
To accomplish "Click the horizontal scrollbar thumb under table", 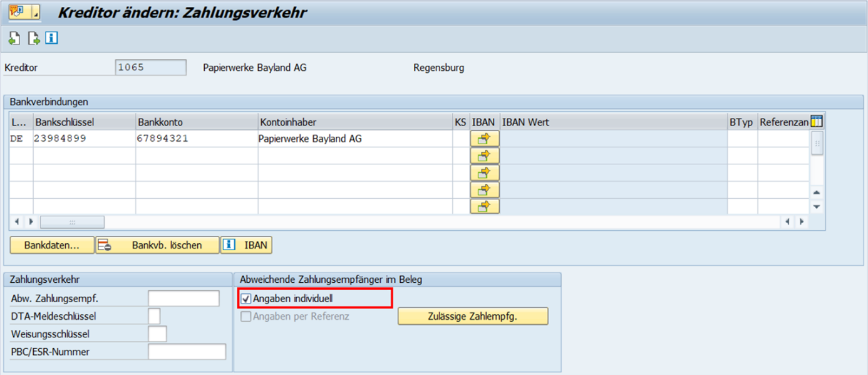I will pyautogui.click(x=72, y=222).
